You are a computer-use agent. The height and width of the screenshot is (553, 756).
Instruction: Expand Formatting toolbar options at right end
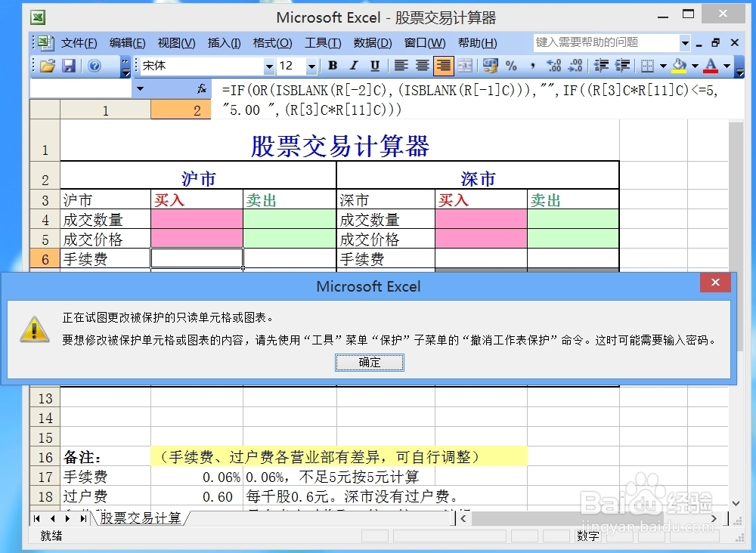coord(740,66)
